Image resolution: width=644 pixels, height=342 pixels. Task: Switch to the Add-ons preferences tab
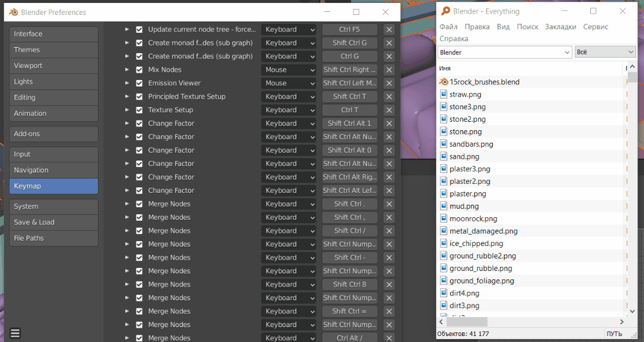(x=53, y=134)
